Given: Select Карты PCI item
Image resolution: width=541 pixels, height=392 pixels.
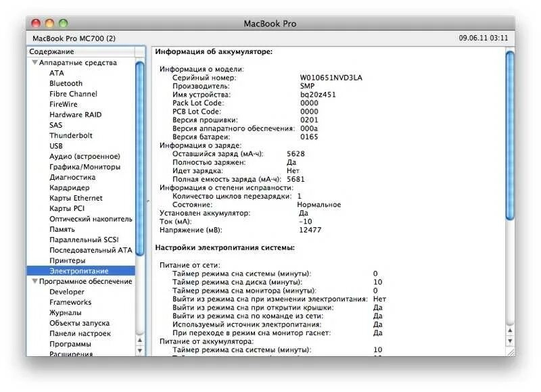Looking at the screenshot, I should [x=67, y=208].
